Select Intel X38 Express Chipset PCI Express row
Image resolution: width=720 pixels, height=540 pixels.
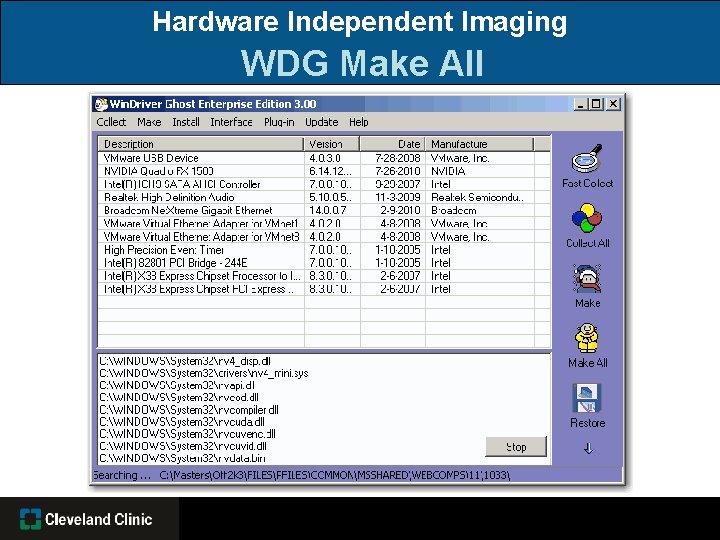324,289
